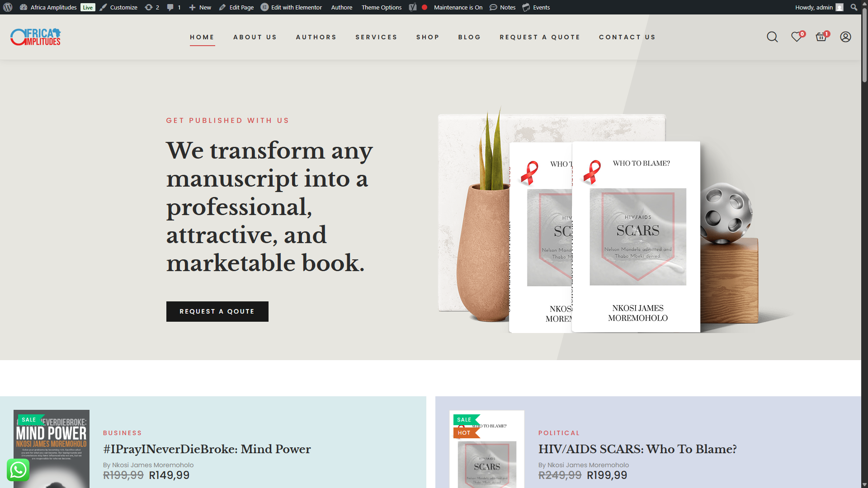The width and height of the screenshot is (868, 488).
Task: Click the Request A Qoute button
Action: 217,311
